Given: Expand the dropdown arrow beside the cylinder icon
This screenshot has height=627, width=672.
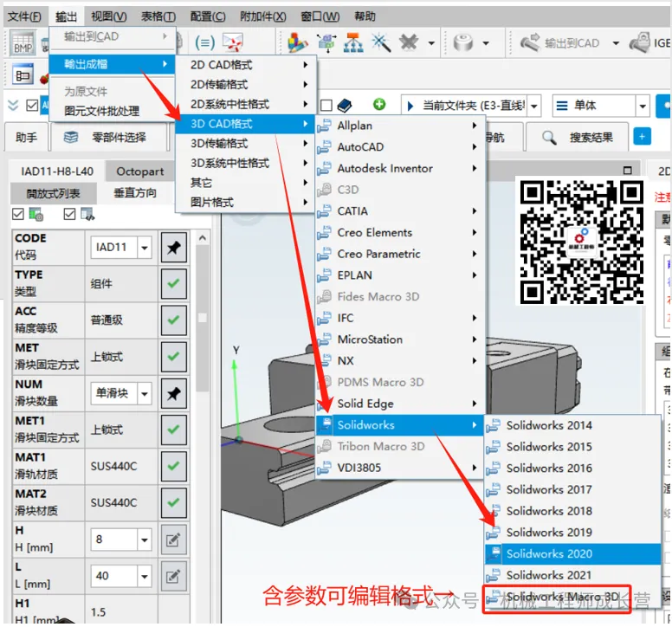Looking at the screenshot, I should pos(486,42).
